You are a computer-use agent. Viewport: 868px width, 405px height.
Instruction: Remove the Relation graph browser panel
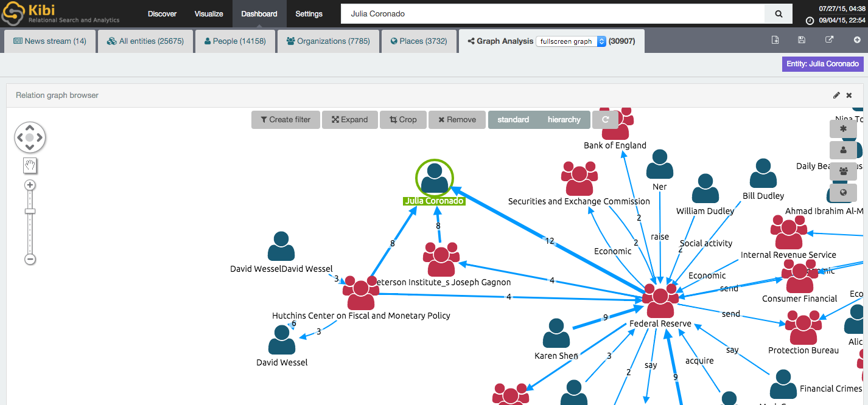pos(849,95)
